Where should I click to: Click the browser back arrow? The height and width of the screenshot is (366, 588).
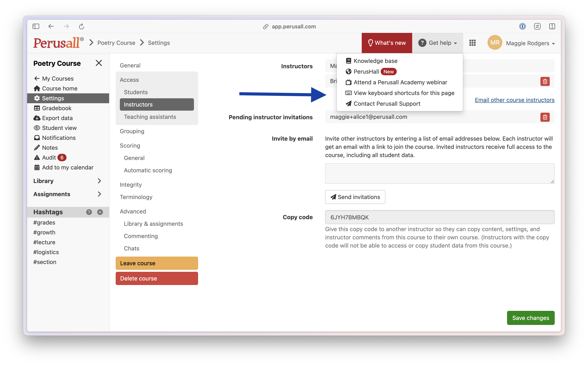tap(51, 26)
